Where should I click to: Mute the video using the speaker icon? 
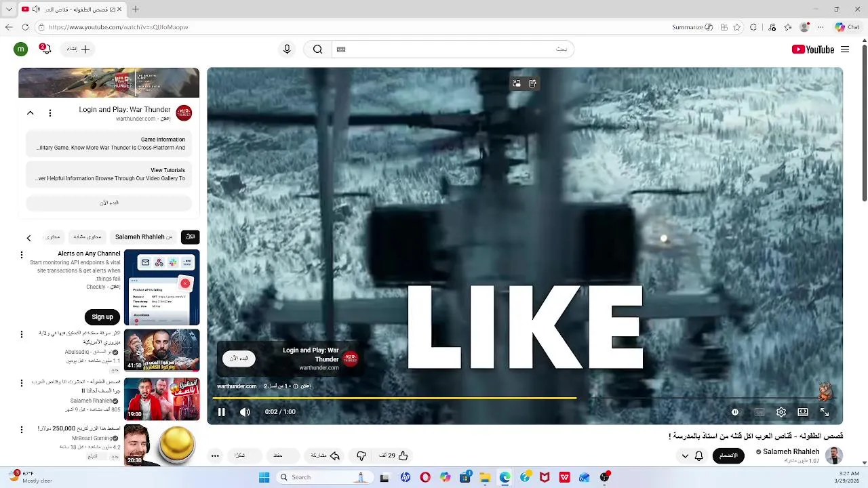click(245, 412)
